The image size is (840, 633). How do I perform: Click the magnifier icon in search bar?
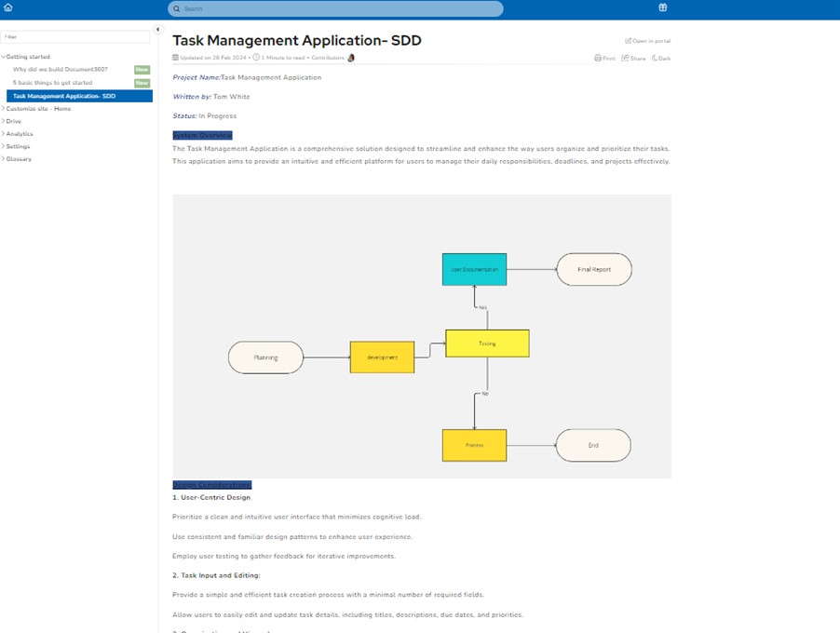[177, 8]
